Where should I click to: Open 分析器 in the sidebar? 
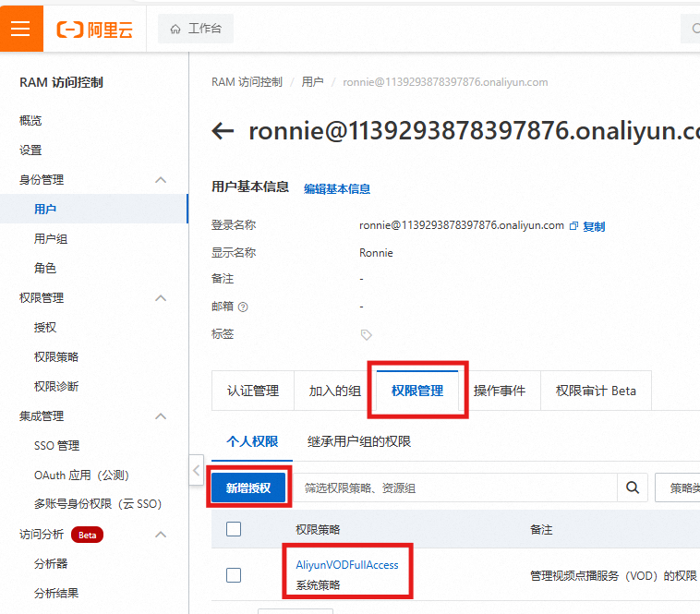tap(51, 564)
